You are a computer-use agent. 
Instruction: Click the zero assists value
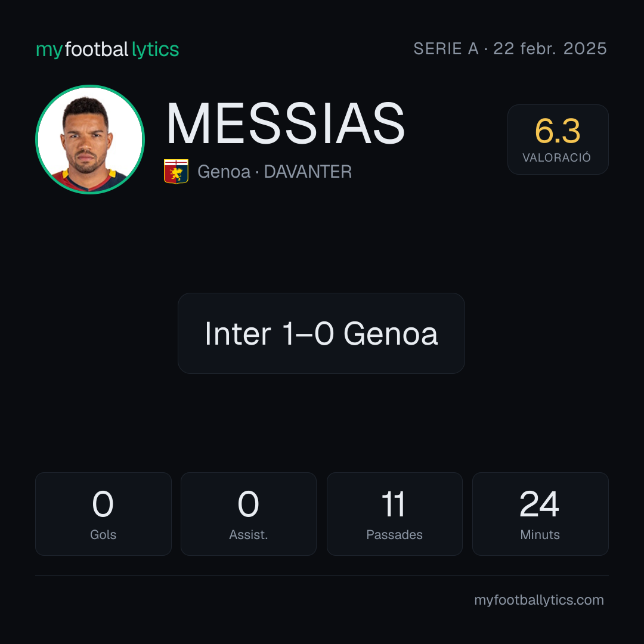[x=249, y=504]
